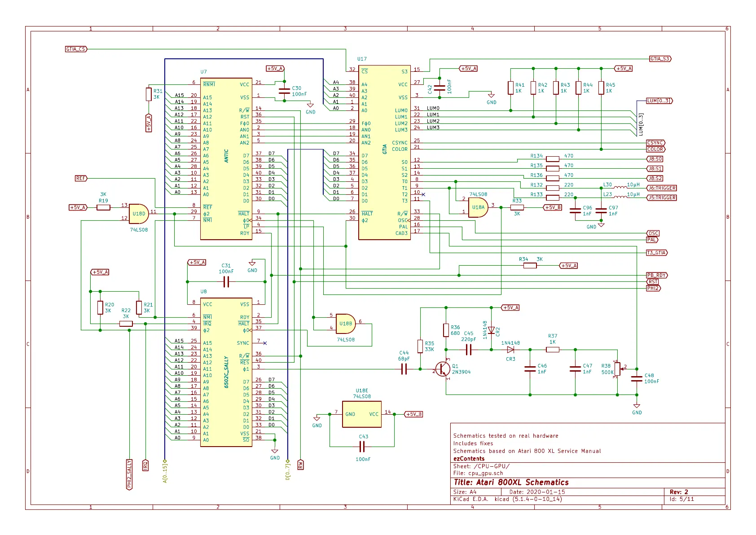Select the U18D AND gate symbol
756x535 pixels.
point(139,214)
